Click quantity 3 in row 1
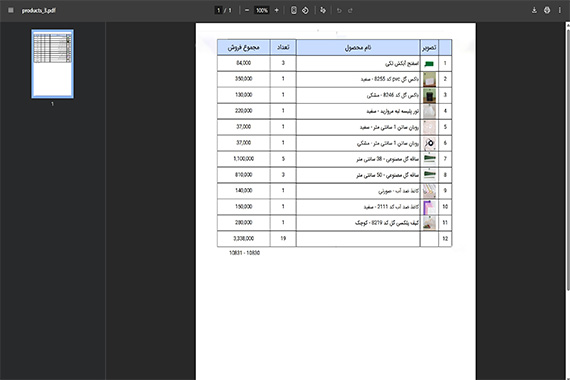The image size is (570, 380). pos(283,63)
